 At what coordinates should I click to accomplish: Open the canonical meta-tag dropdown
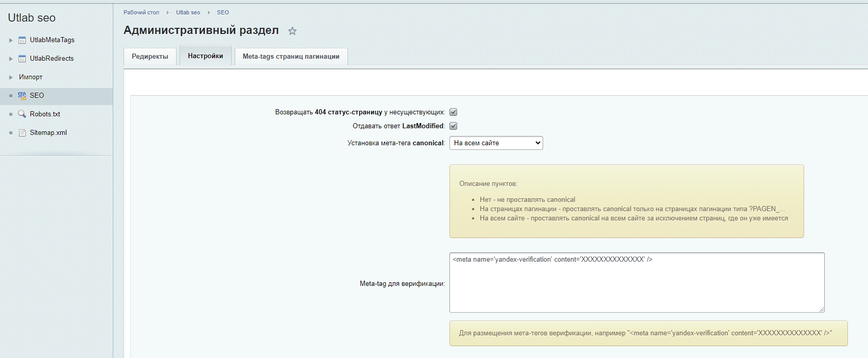coord(496,143)
